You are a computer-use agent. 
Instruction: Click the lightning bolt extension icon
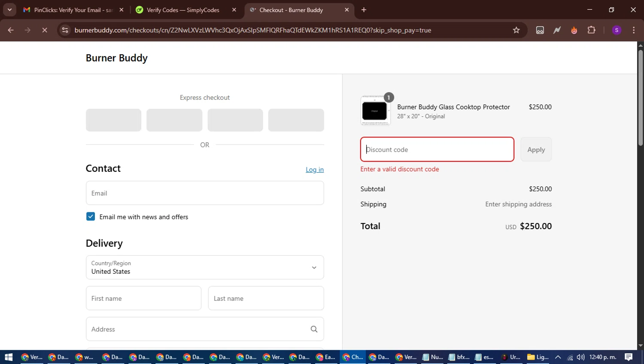coord(557,30)
